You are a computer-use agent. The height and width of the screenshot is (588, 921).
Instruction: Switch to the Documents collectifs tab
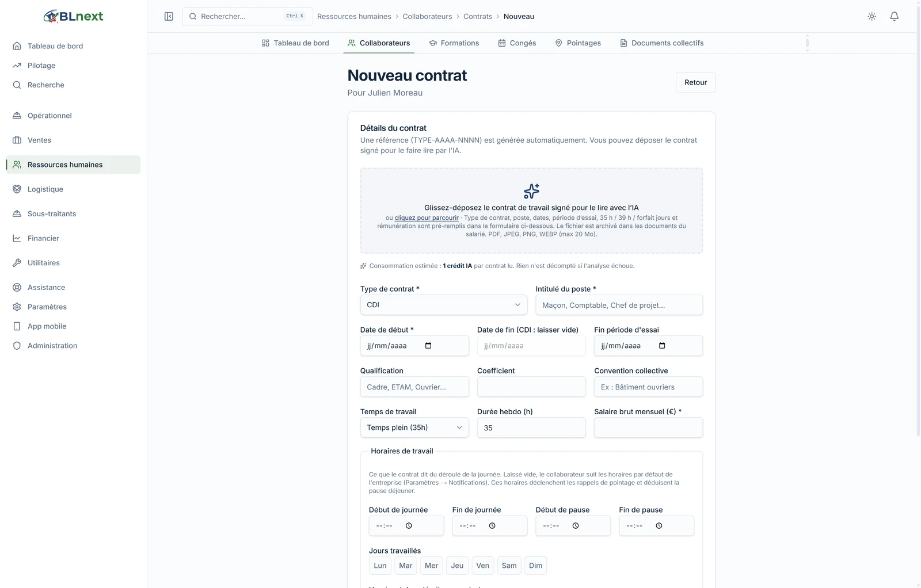pyautogui.click(x=662, y=43)
